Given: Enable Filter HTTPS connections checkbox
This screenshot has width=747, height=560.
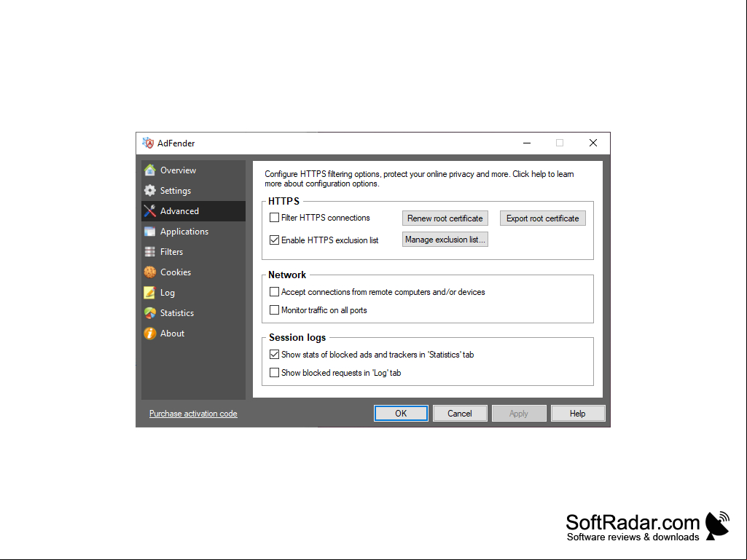Looking at the screenshot, I should (275, 218).
